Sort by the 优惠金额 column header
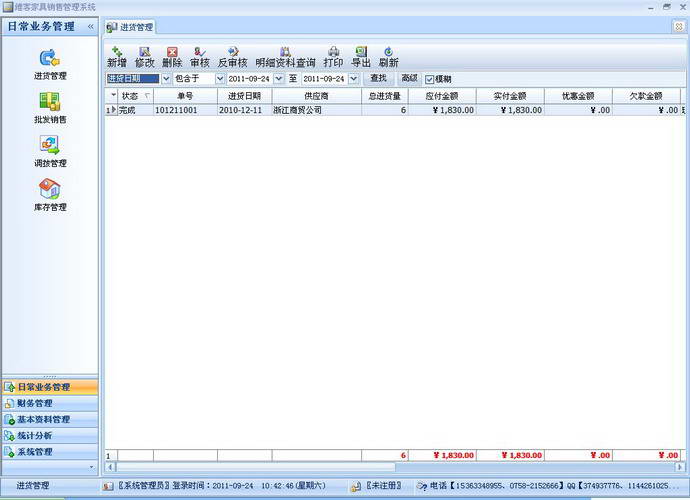 [x=578, y=96]
